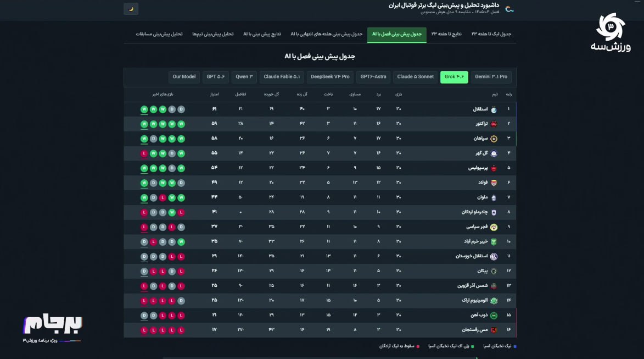Click the Esteghlal (استقلال) team logo

[x=494, y=109]
